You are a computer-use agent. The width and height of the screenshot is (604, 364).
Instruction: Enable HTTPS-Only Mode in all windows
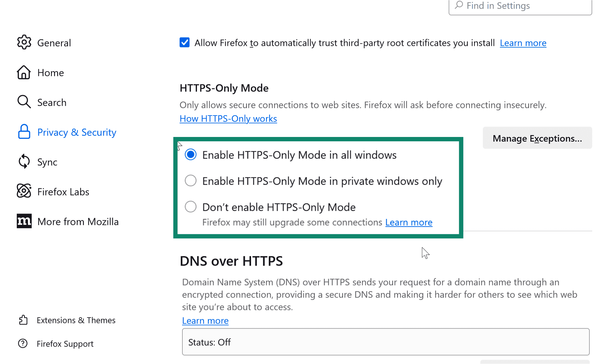pyautogui.click(x=190, y=154)
